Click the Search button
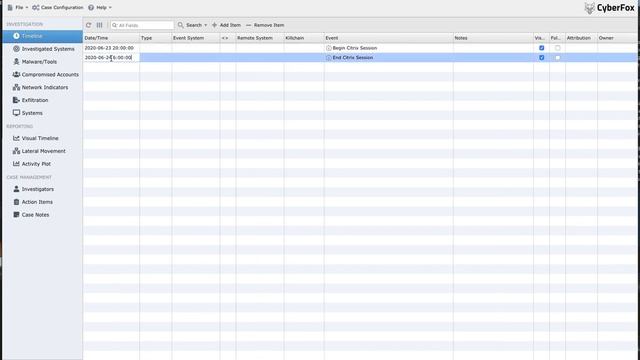The image size is (640, 360). 190,25
